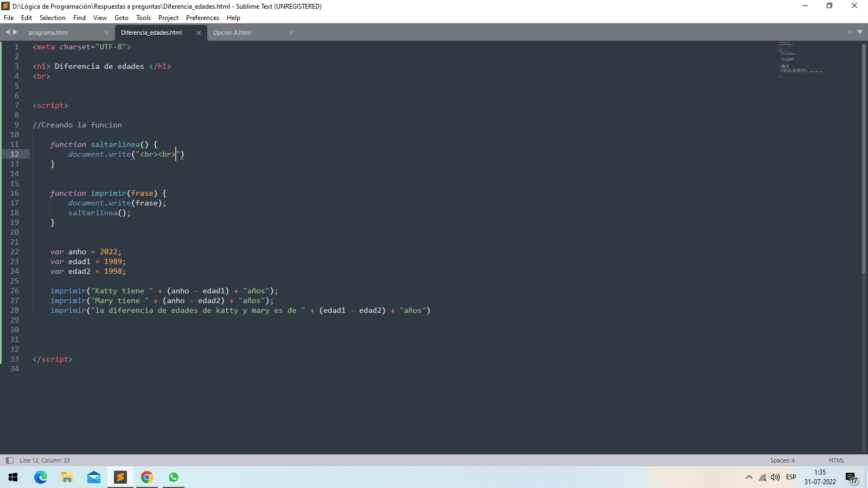Click the value 1989 in var edad1

[x=113, y=262]
